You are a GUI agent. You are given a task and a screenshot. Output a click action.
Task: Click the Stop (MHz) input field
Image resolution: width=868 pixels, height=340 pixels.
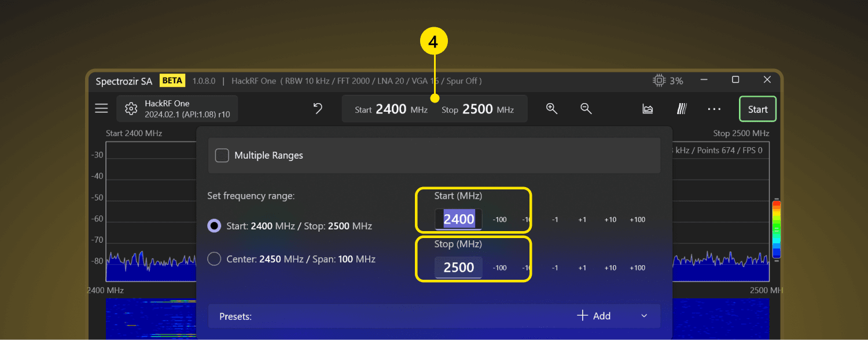point(458,268)
